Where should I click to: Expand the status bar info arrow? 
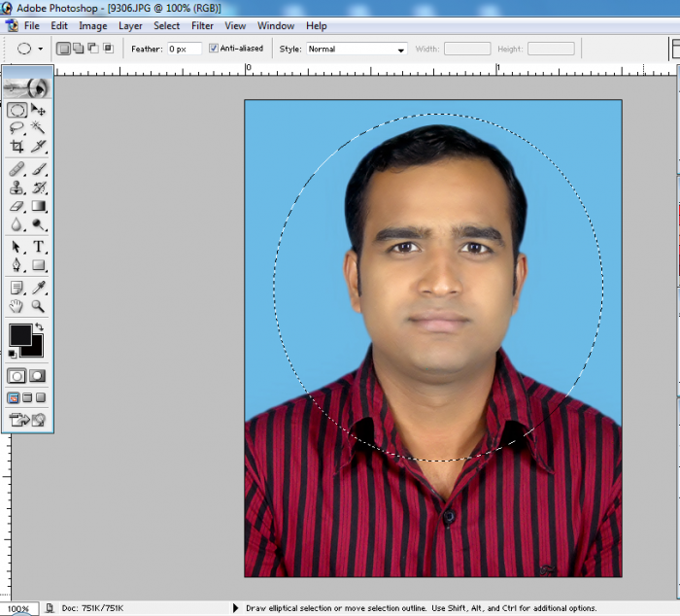coord(235,608)
